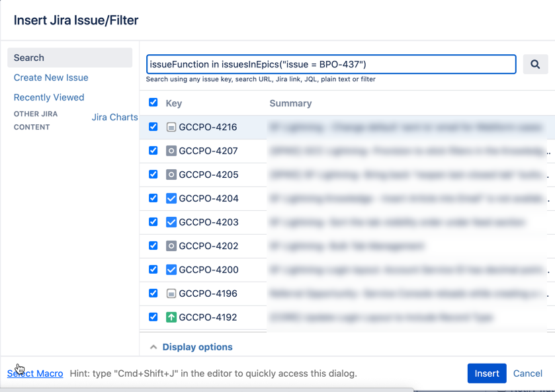555x392 pixels.
Task: Click the issue type icon for GCCPO-4202
Action: (x=171, y=245)
